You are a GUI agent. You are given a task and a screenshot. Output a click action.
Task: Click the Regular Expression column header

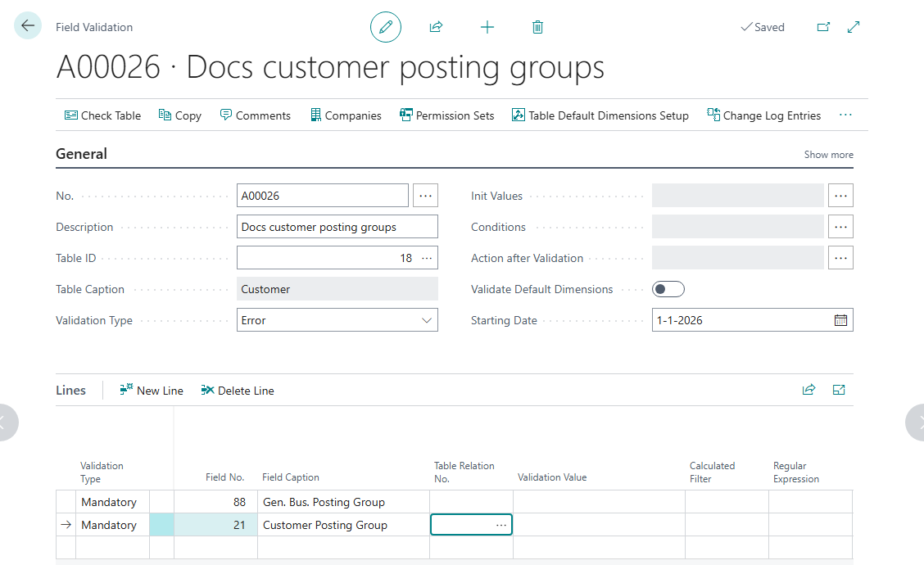[x=796, y=472]
